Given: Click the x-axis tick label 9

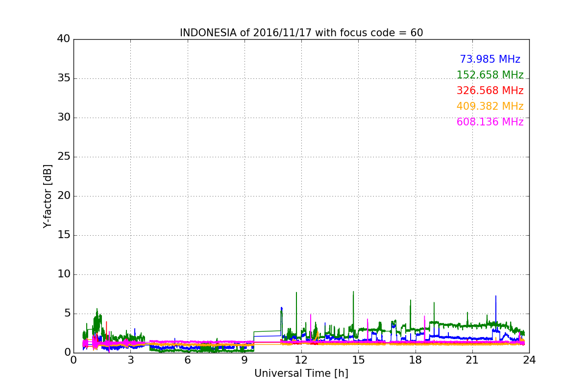Looking at the screenshot, I should (245, 360).
